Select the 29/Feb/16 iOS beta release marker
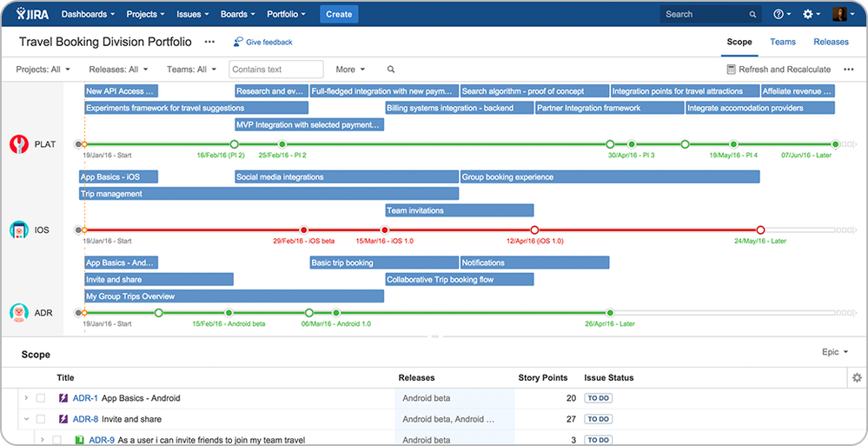Image resolution: width=868 pixels, height=446 pixels. point(303,230)
